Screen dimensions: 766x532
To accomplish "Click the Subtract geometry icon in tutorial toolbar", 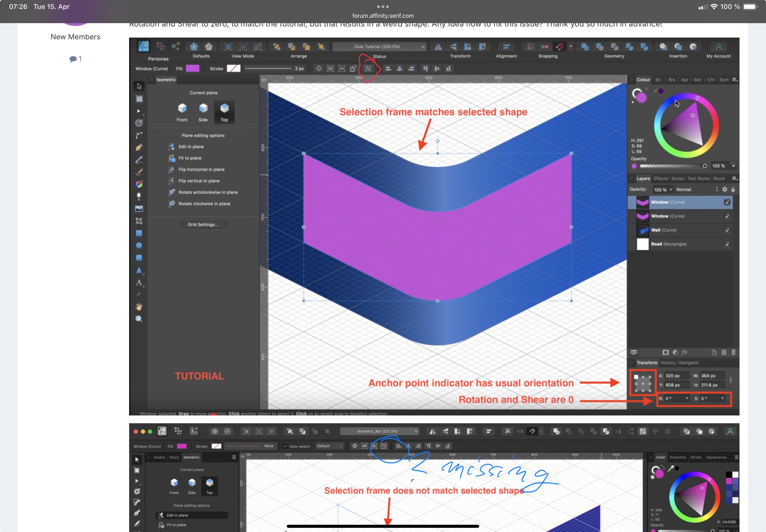I will coord(599,47).
